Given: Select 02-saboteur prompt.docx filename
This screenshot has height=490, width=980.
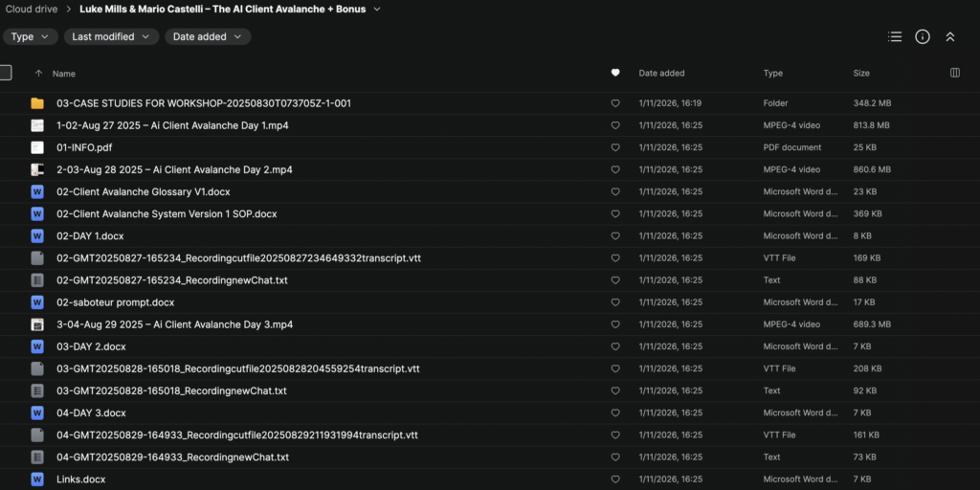Looking at the screenshot, I should pos(115,302).
